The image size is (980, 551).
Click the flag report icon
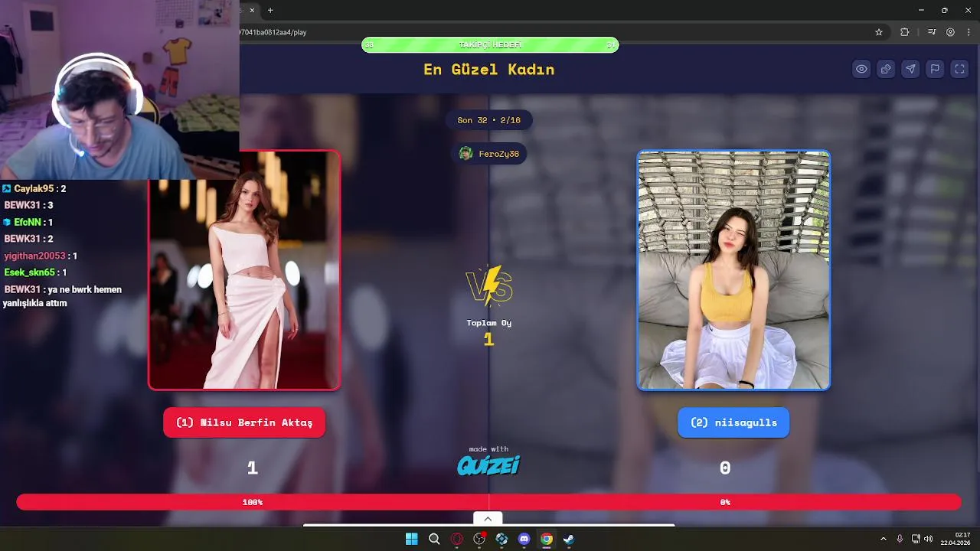point(935,69)
